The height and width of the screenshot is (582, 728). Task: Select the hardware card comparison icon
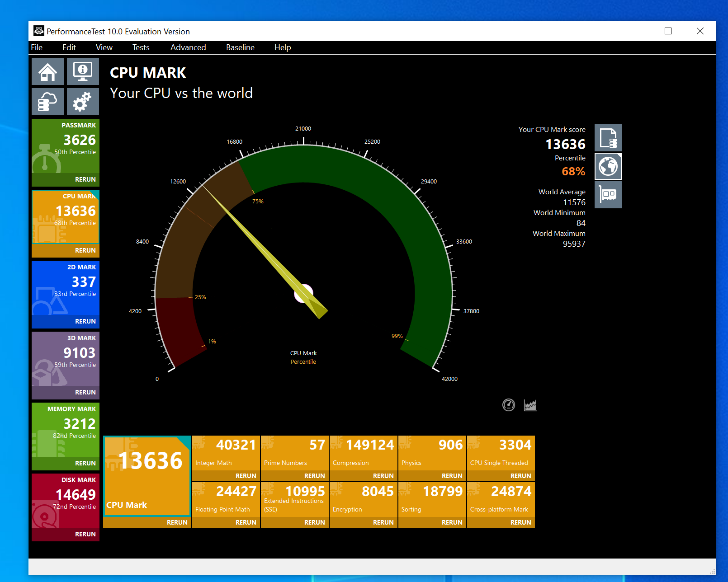tap(608, 195)
